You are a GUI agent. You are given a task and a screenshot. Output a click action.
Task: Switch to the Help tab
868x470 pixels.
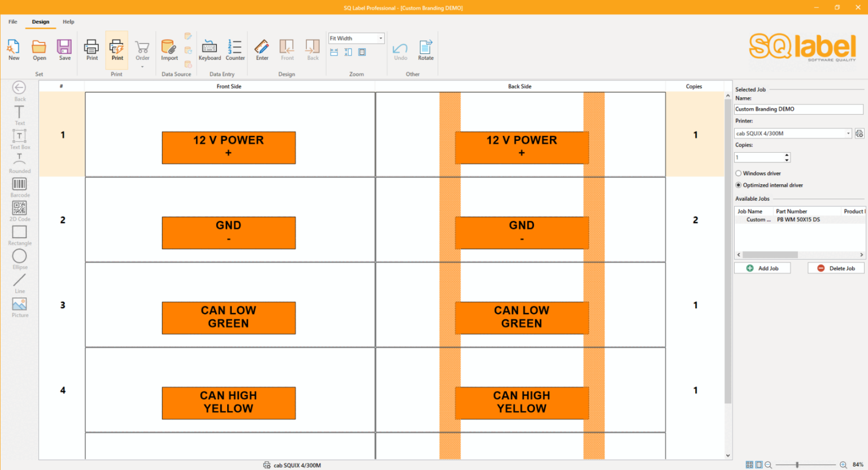[68, 21]
